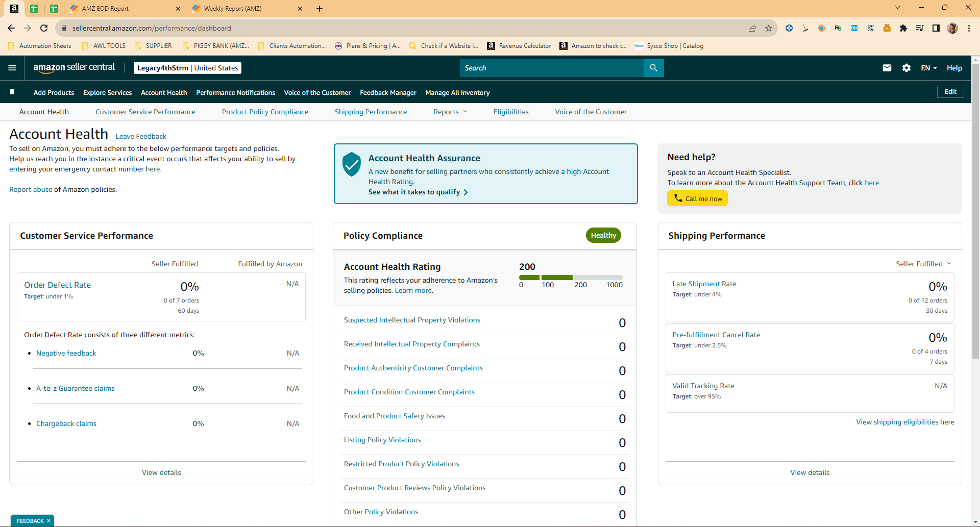Open Chargeback claims link
The image size is (980, 527).
(x=66, y=423)
